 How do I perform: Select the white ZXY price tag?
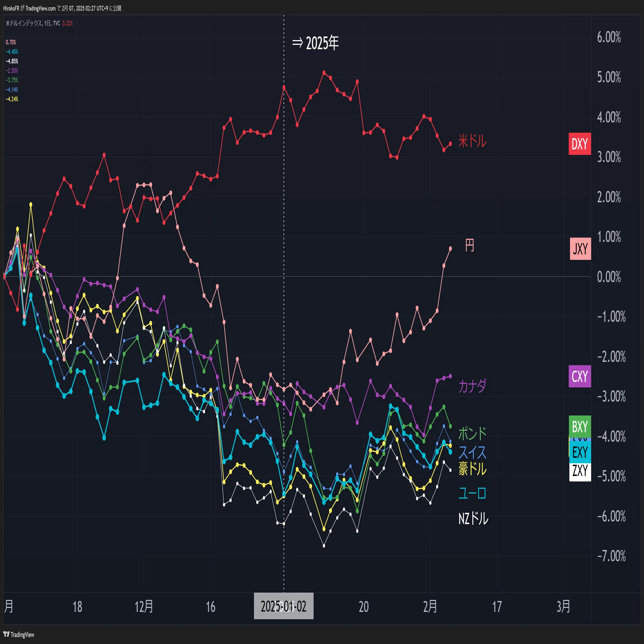pos(580,471)
